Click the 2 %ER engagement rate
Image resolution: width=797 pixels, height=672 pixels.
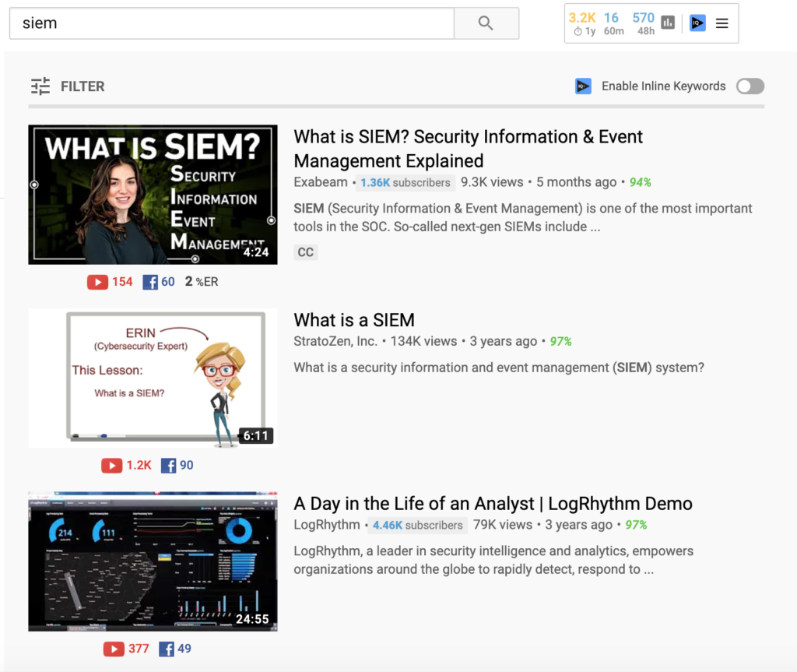click(202, 282)
